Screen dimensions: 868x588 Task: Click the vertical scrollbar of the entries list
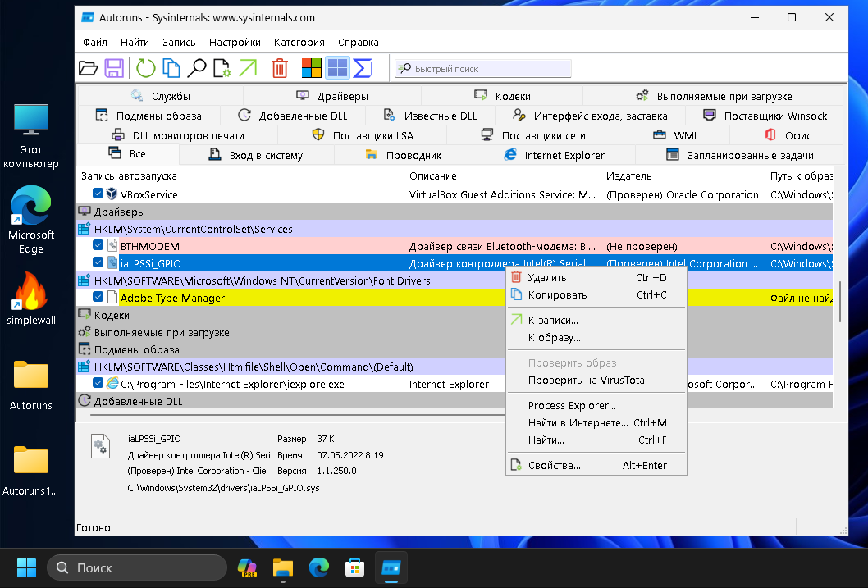(839, 302)
